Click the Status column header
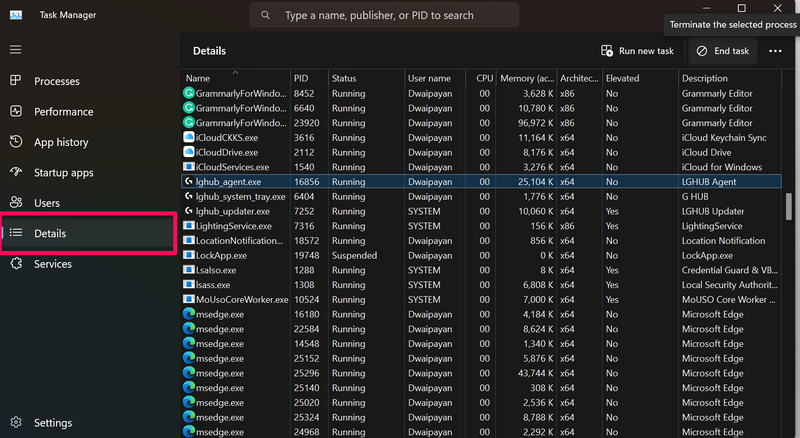Image resolution: width=800 pixels, height=438 pixels. (x=344, y=78)
